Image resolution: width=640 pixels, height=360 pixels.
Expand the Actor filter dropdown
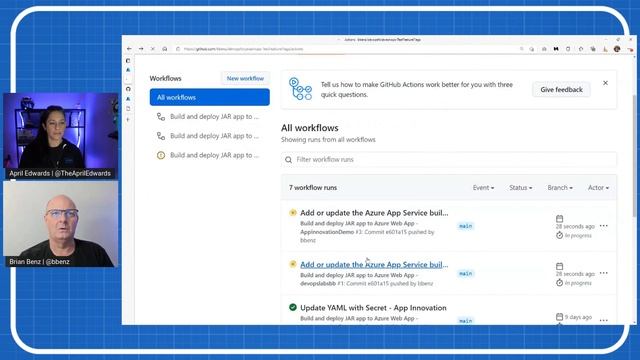598,188
